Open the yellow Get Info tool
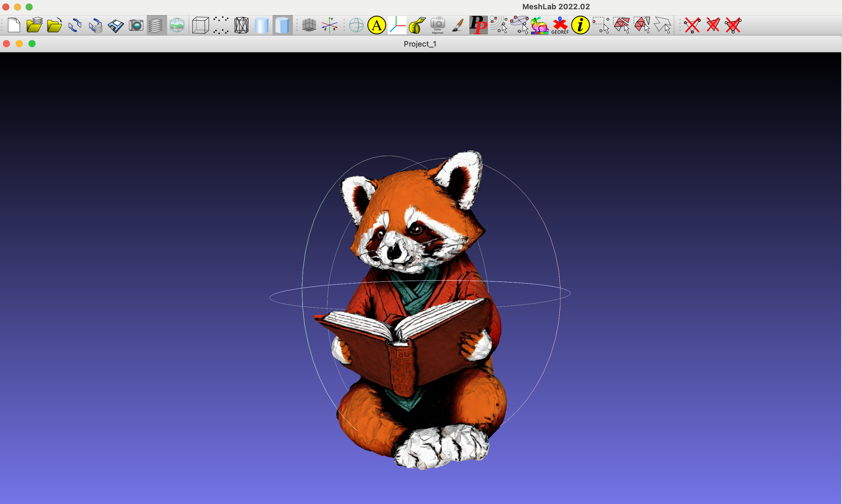 coord(580,25)
